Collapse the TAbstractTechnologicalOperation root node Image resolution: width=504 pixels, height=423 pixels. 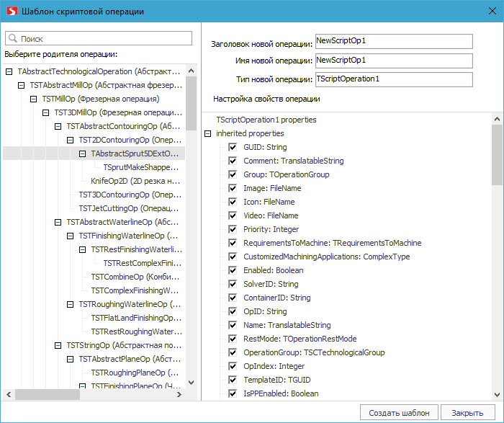[x=9, y=71]
